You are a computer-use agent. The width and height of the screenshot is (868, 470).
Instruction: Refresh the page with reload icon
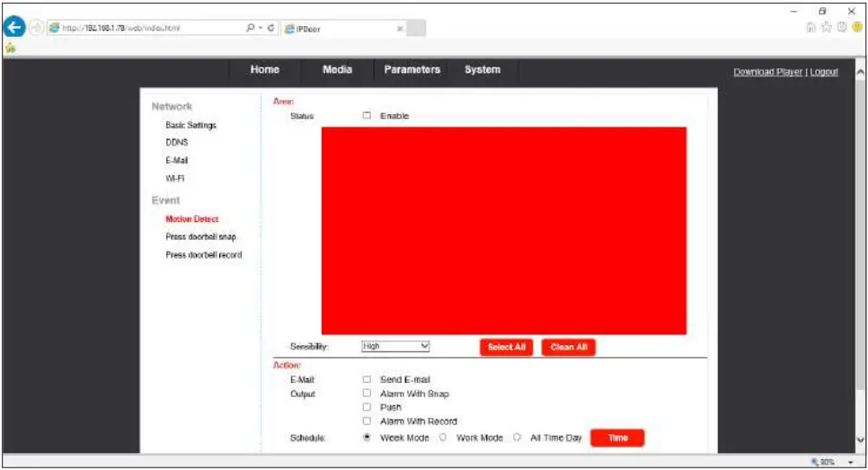[x=270, y=28]
